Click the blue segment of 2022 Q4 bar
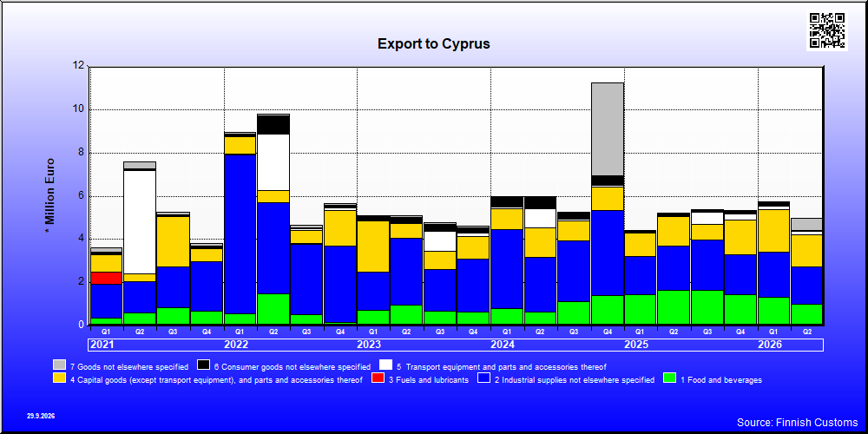Screen dimensions: 868x434 tap(340, 284)
